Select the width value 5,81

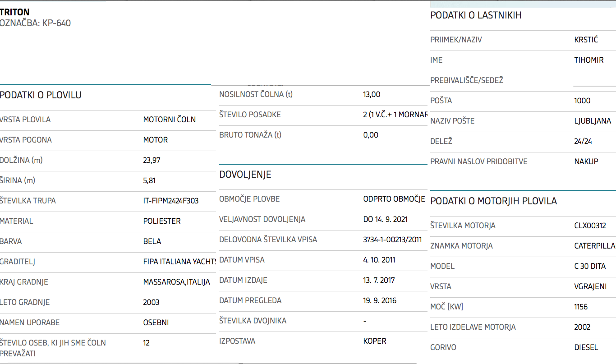pyautogui.click(x=149, y=180)
